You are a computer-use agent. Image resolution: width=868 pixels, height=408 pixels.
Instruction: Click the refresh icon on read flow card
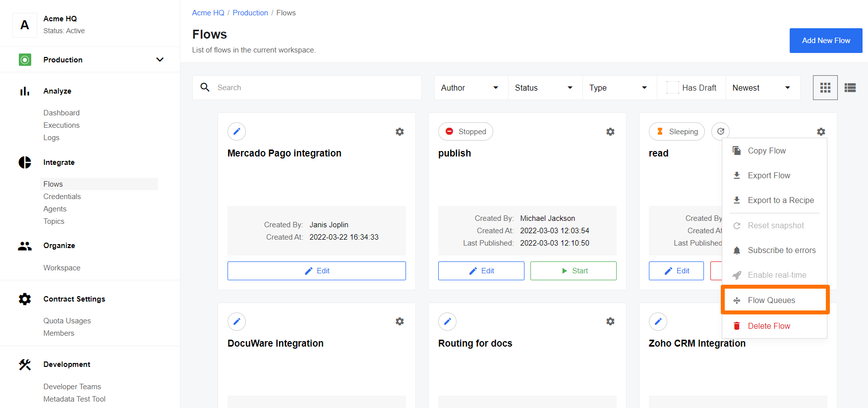[721, 131]
